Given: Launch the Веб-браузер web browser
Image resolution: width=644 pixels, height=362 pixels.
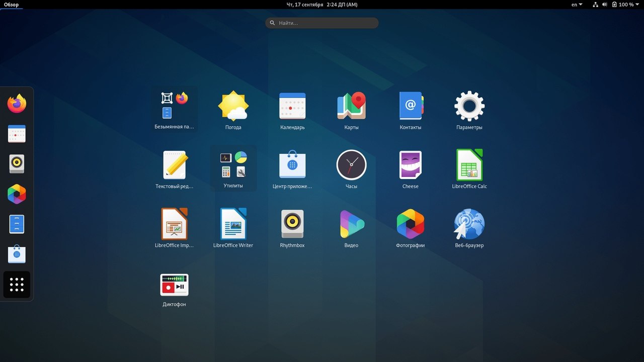Looking at the screenshot, I should [x=469, y=227].
